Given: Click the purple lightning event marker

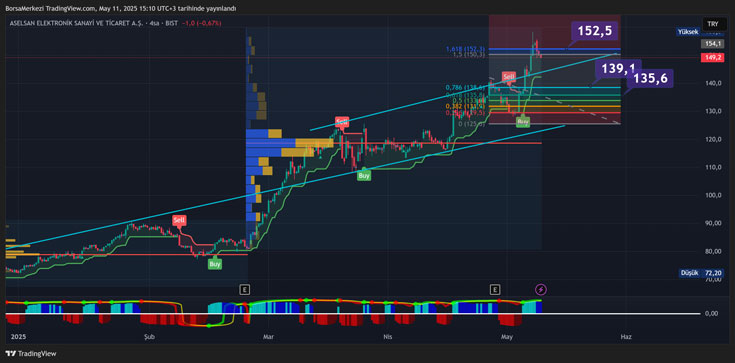Looking at the screenshot, I should pyautogui.click(x=541, y=289).
